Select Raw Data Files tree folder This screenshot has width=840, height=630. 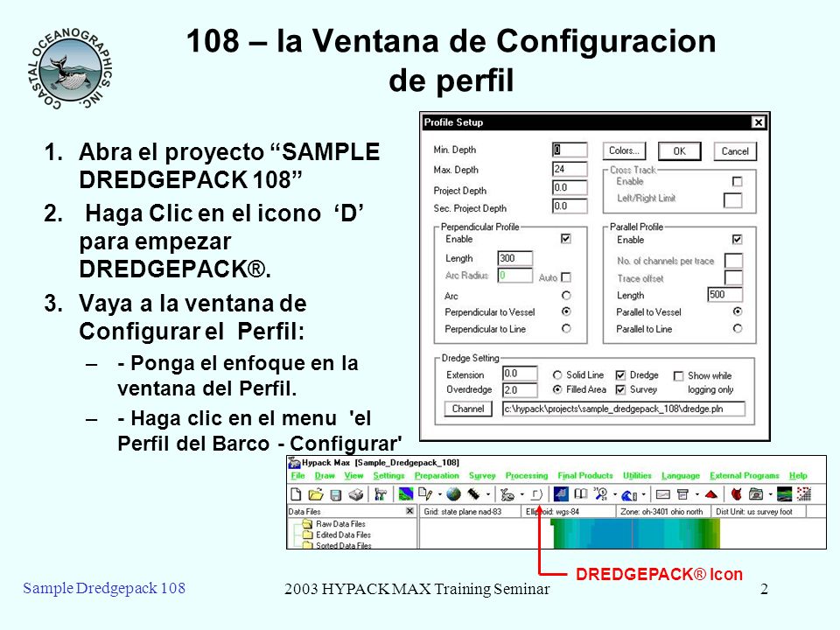tap(333, 523)
